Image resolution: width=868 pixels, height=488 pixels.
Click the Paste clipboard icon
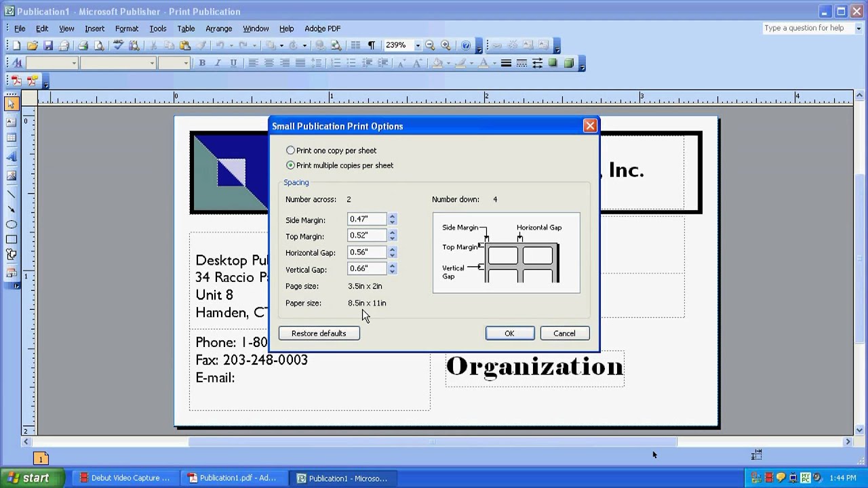[x=185, y=45]
